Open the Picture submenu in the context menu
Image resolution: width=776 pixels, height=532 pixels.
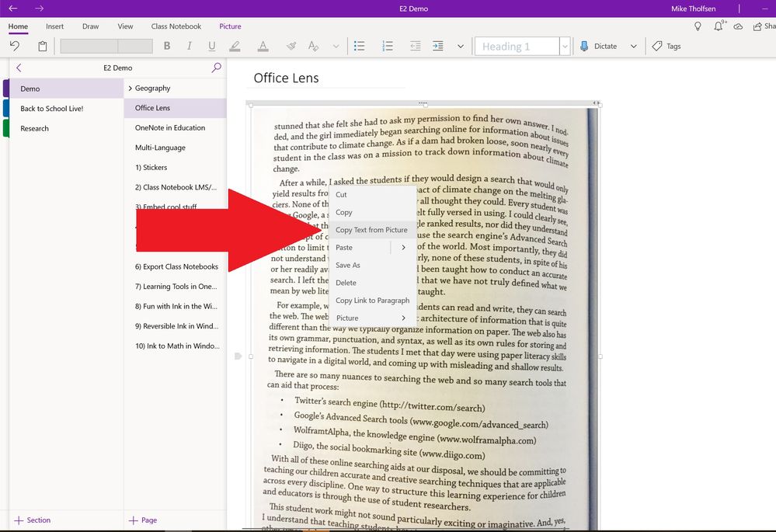372,318
